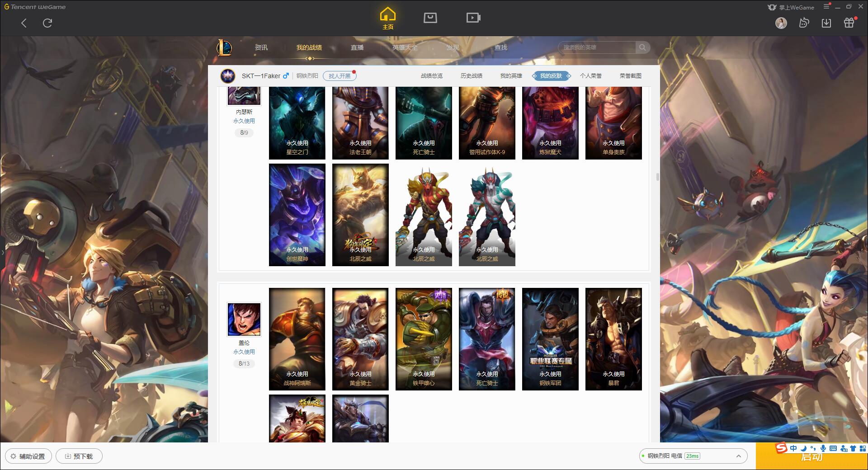Open the 发现 tab
The height and width of the screenshot is (470, 868).
coord(453,47)
